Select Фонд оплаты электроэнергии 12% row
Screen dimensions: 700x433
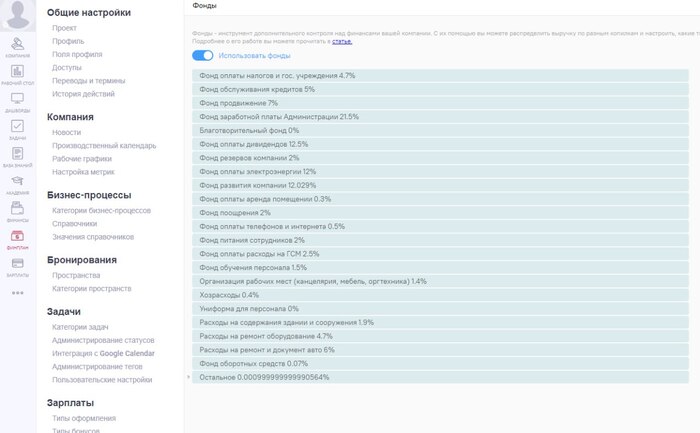[x=440, y=171]
